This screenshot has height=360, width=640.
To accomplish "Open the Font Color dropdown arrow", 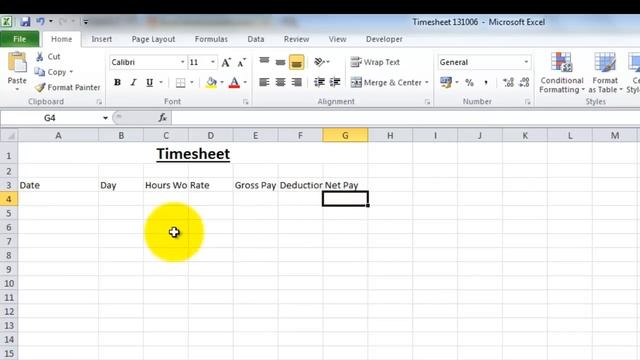I will pos(245,82).
